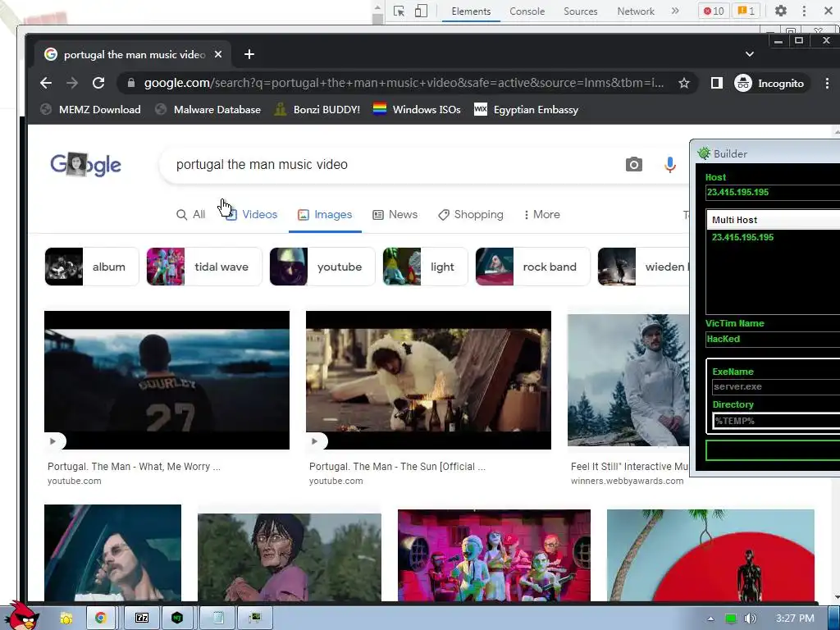This screenshot has width=840, height=630.
Task: Open the man in car image
Action: 112,553
